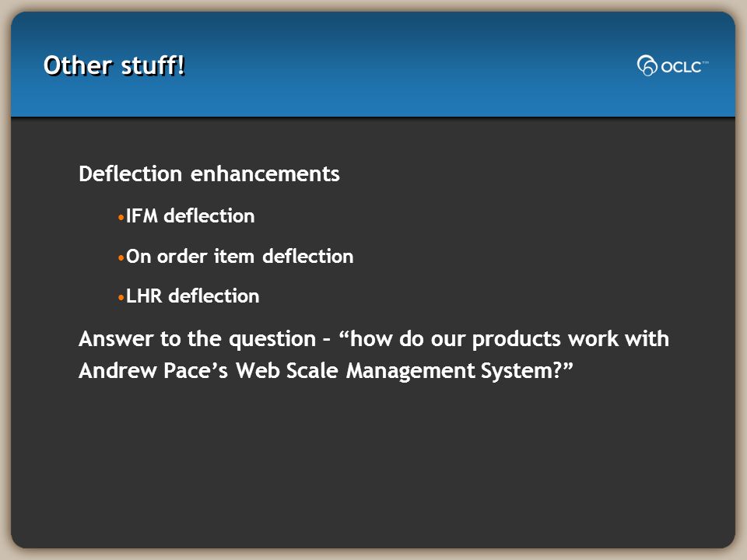
Task: Click the word 'System?' at line end
Action: point(521,370)
